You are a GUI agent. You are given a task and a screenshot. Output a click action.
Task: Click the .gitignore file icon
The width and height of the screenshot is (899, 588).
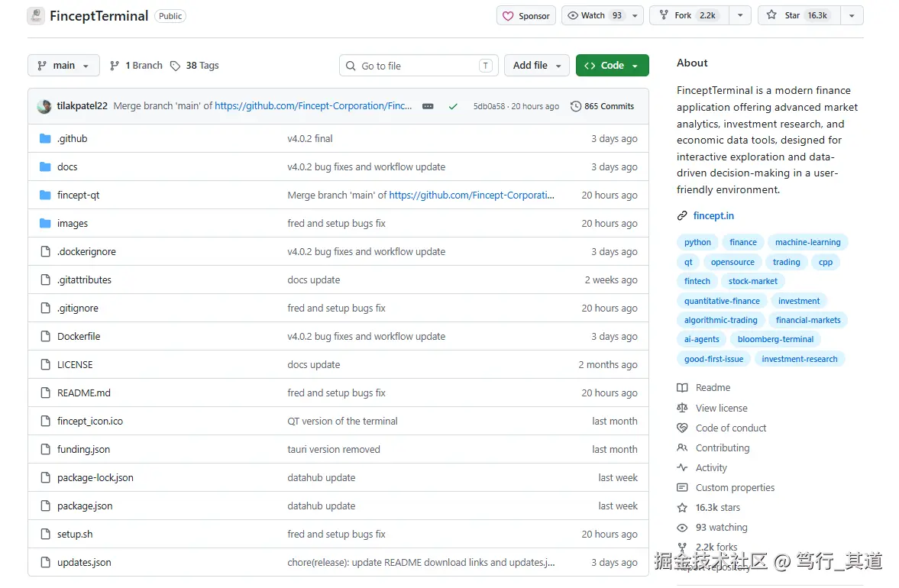45,309
